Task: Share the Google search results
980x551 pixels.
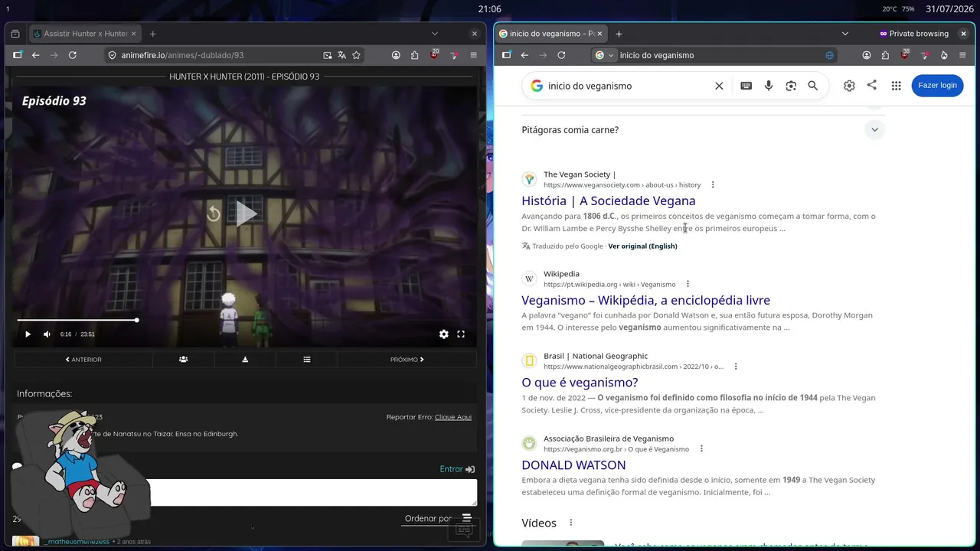Action: [x=872, y=85]
